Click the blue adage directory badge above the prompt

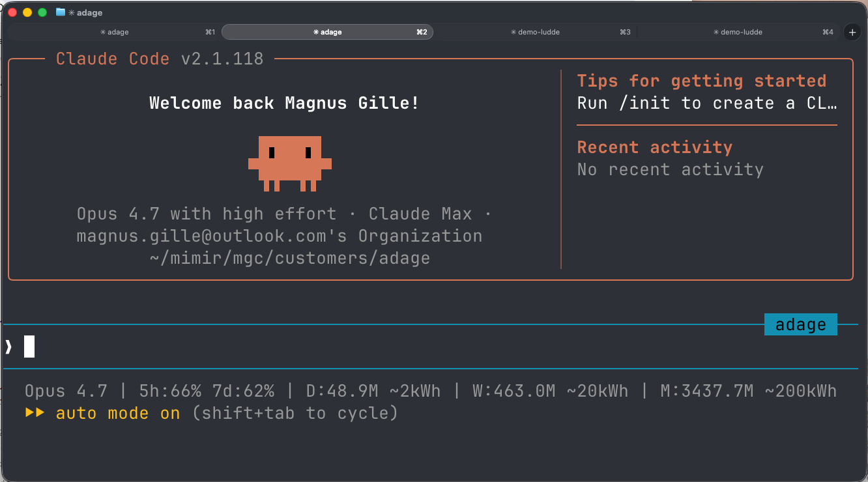(x=800, y=324)
